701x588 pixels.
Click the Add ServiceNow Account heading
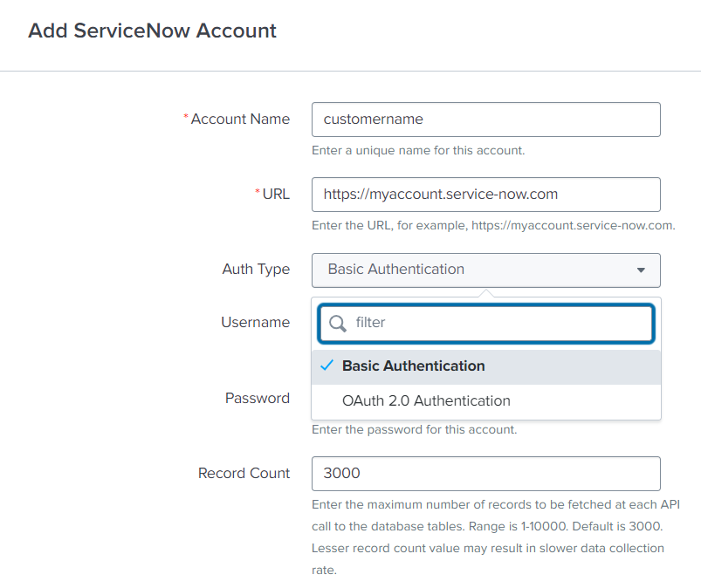click(152, 31)
